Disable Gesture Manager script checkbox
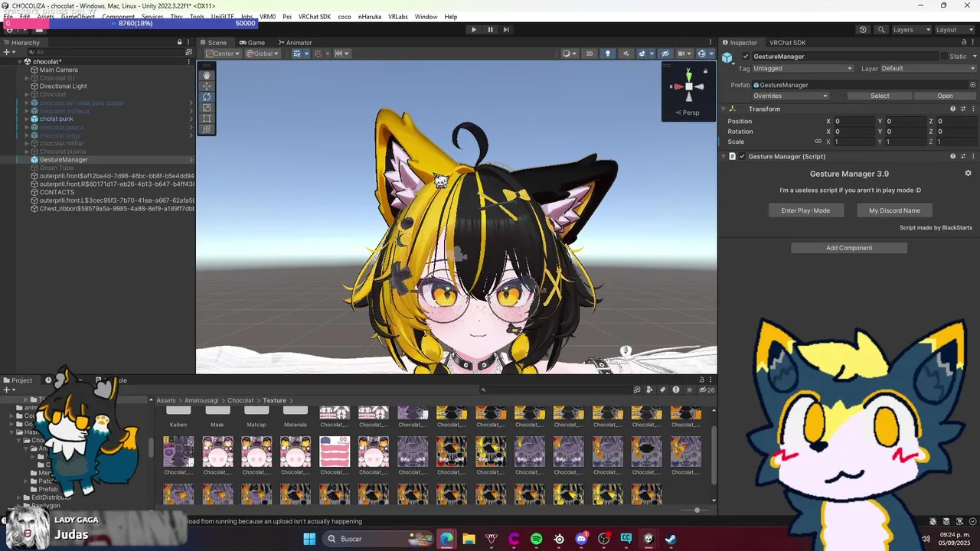 point(741,156)
